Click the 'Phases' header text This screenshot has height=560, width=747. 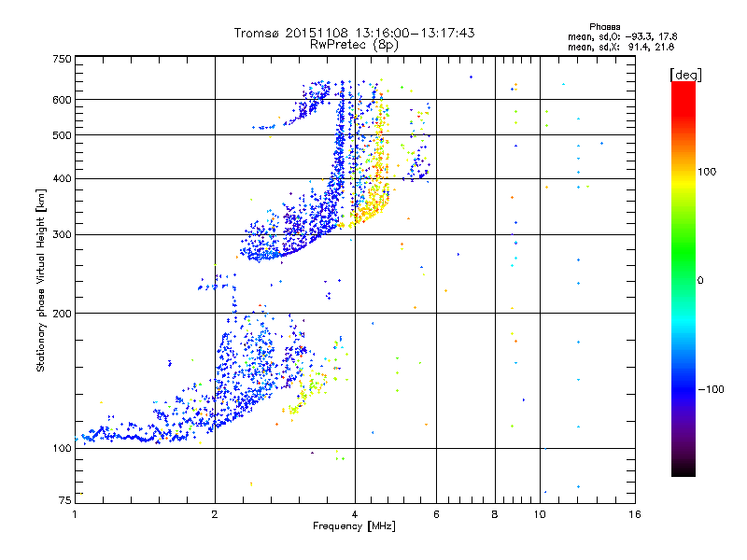click(x=604, y=27)
